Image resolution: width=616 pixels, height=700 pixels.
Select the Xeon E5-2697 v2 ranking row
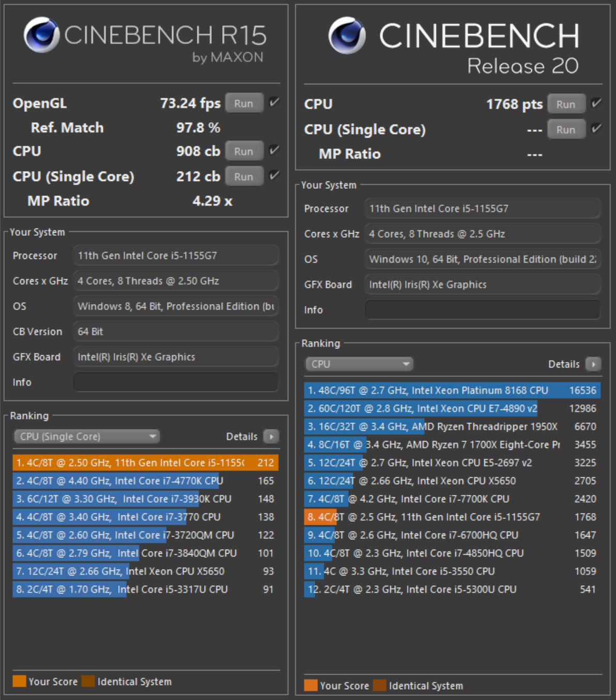[452, 463]
